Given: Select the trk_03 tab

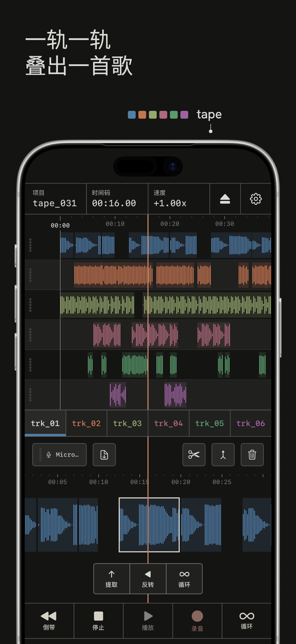Looking at the screenshot, I should pyautogui.click(x=127, y=423).
